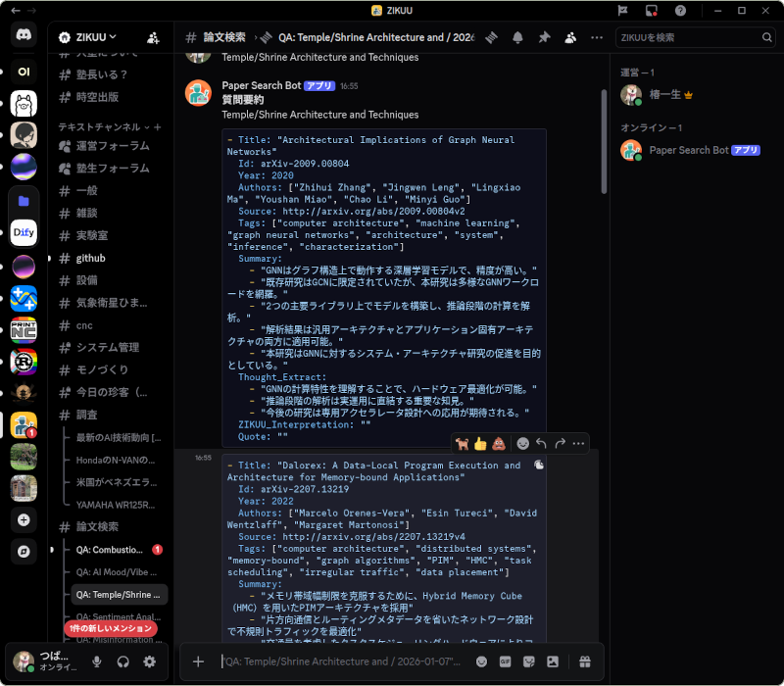The width and height of the screenshot is (784, 686).
Task: Toggle microphone mute
Action: tap(97, 661)
